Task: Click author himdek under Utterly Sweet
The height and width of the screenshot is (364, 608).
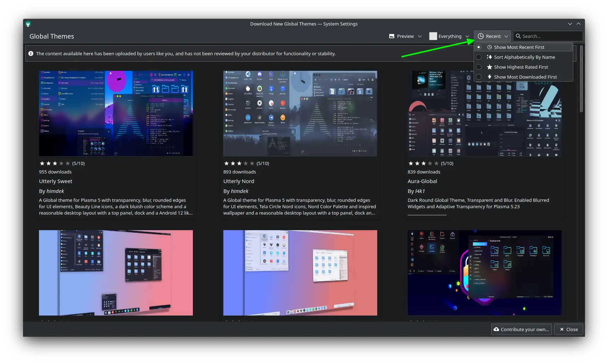Action: [x=55, y=191]
